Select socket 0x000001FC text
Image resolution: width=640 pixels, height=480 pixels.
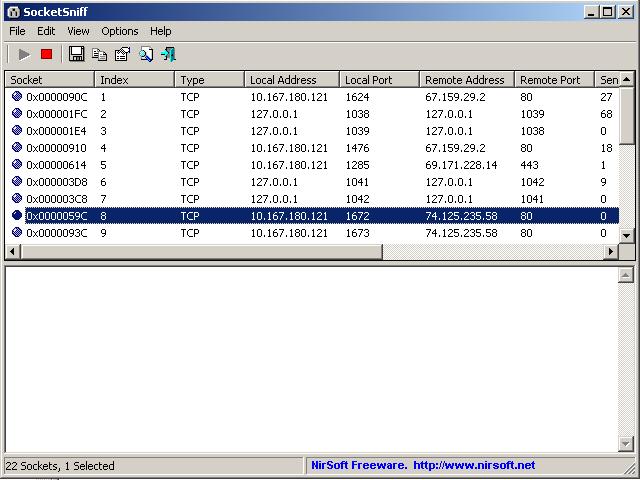57,114
